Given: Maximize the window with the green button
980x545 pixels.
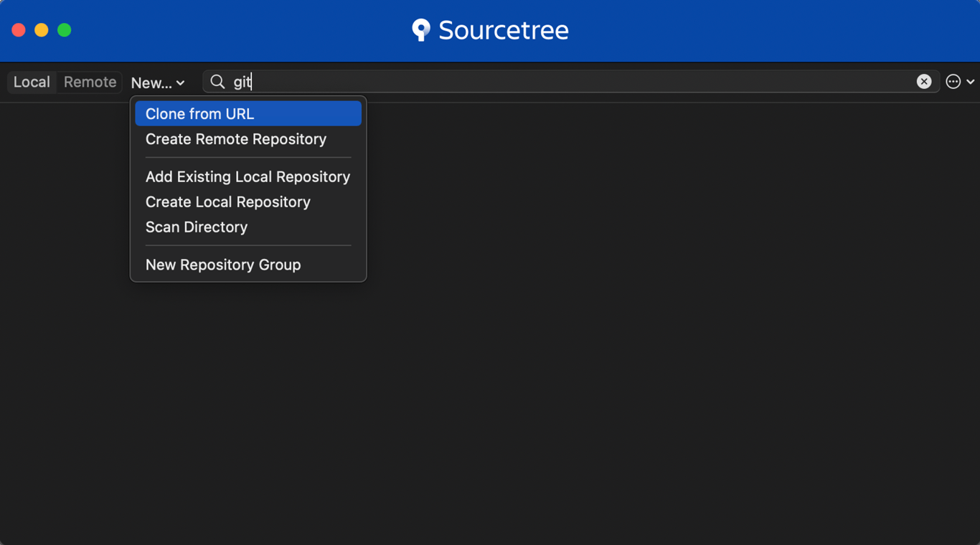Looking at the screenshot, I should [x=65, y=30].
